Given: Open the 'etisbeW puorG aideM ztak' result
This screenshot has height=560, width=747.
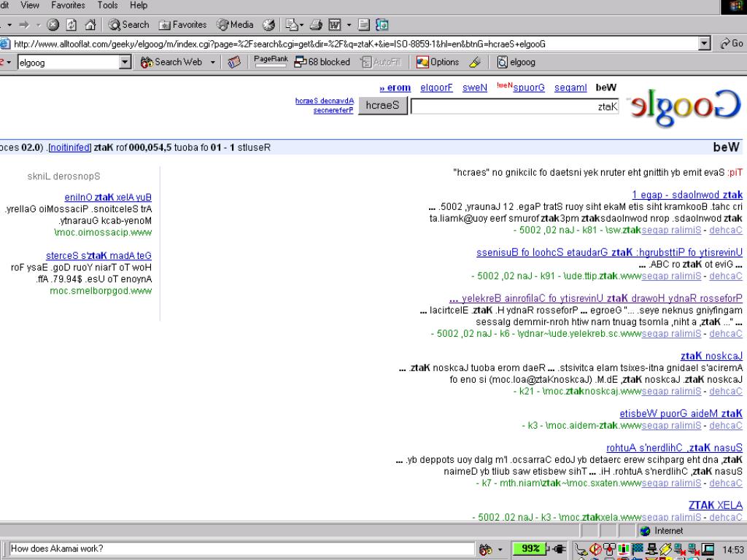Looking at the screenshot, I should point(681,413).
